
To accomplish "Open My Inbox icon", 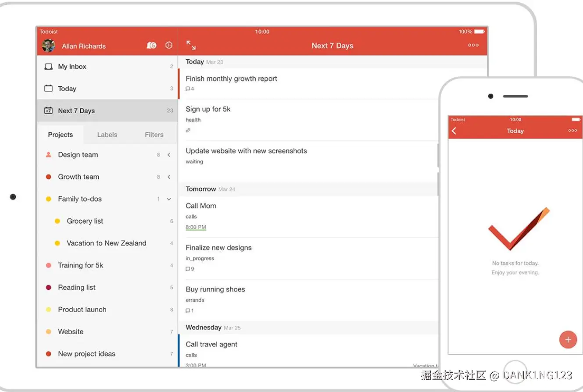I will point(48,67).
